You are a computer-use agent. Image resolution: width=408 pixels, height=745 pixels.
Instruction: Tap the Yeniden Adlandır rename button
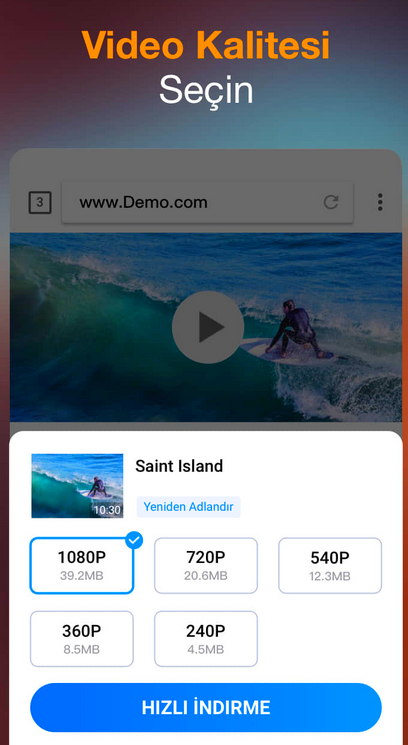[x=189, y=507]
